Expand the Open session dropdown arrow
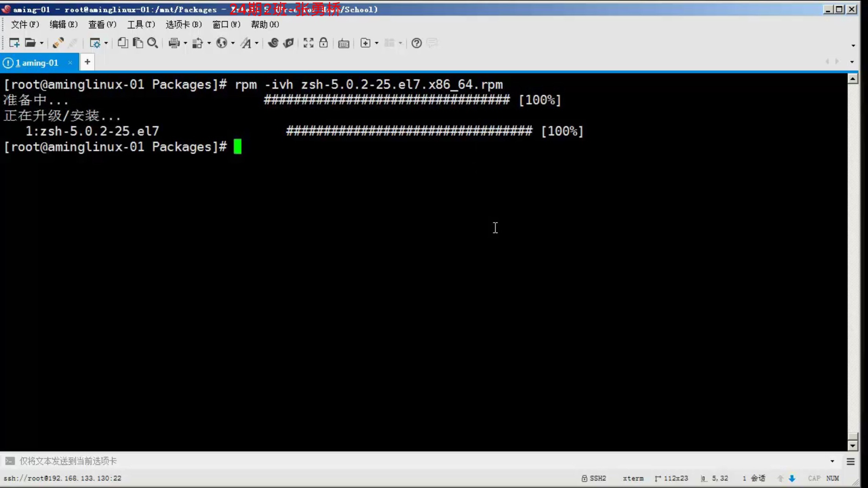The width and height of the screenshot is (868, 488). click(x=41, y=43)
